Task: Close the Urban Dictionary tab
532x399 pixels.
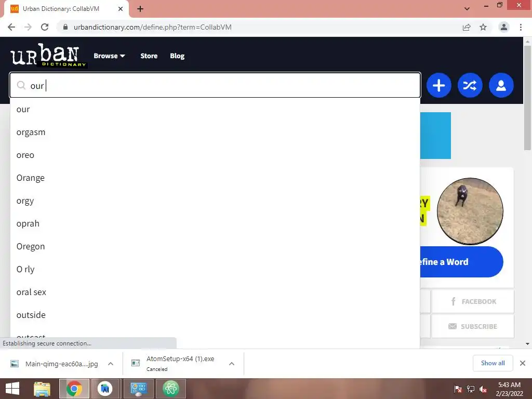Action: (121, 9)
